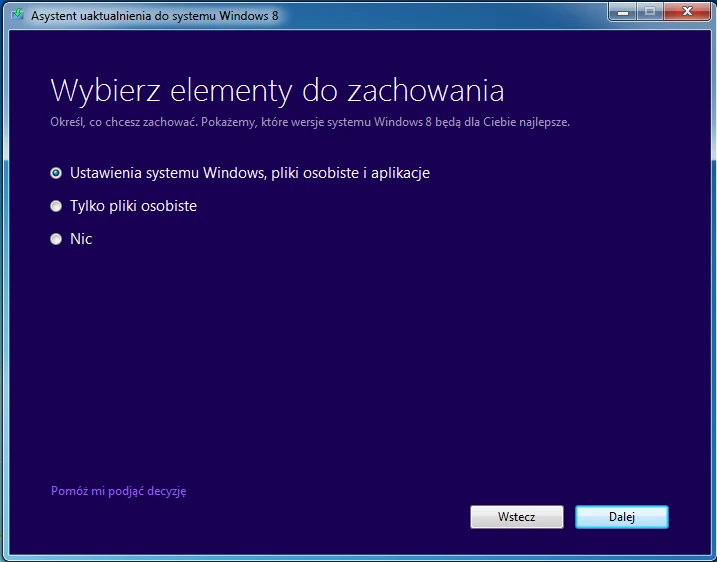This screenshot has height=562, width=717.
Task: Open the 'Pomóż mi podjąć decyzję' help link
Action: pos(118,491)
